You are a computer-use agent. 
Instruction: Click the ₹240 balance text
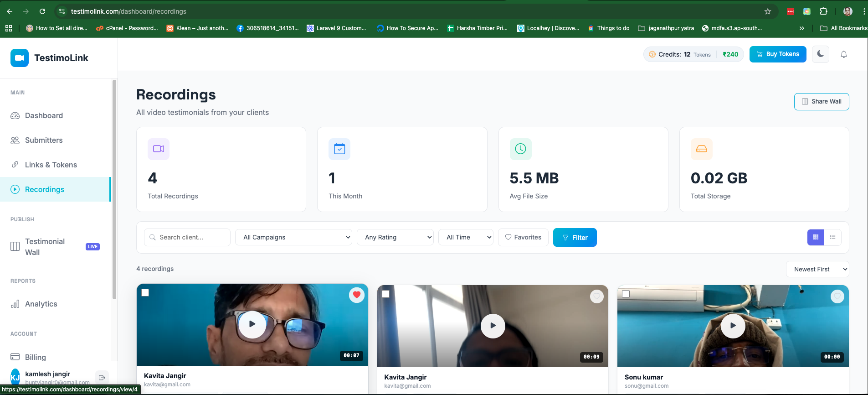click(x=730, y=54)
